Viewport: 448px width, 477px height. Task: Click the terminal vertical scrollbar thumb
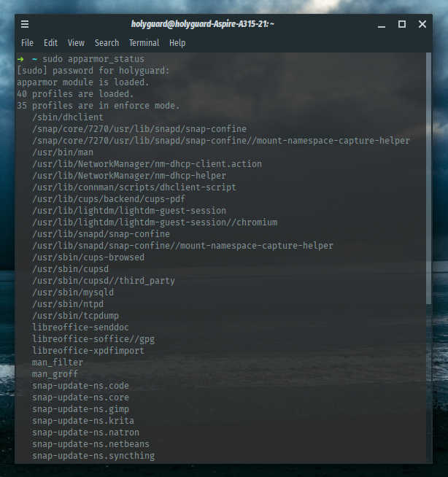tap(428, 178)
